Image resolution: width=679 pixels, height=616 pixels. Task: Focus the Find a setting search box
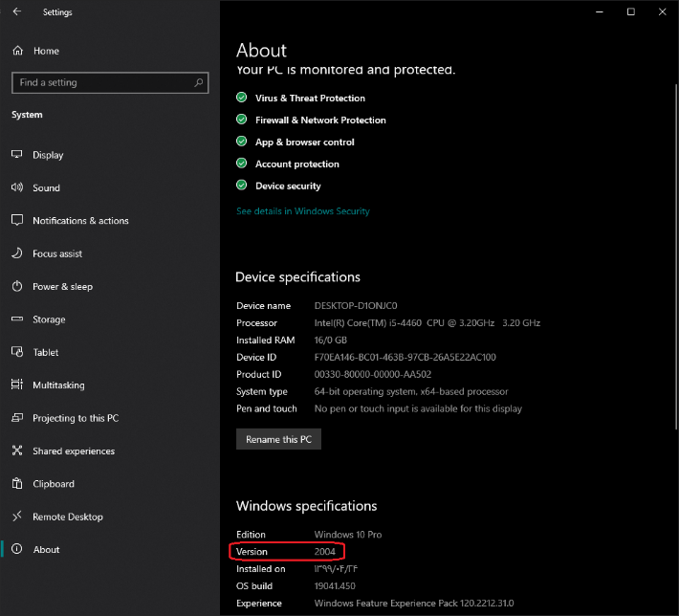pos(110,82)
